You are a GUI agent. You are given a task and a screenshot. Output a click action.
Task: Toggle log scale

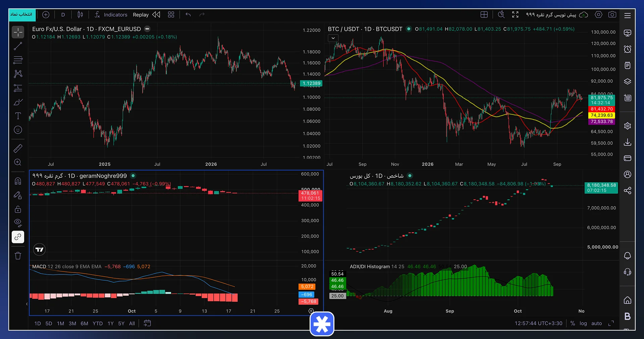click(583, 324)
